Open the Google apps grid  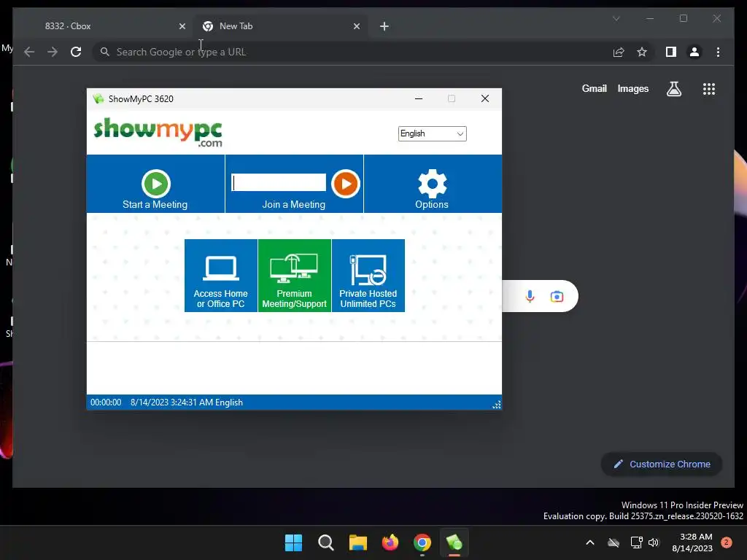click(709, 89)
